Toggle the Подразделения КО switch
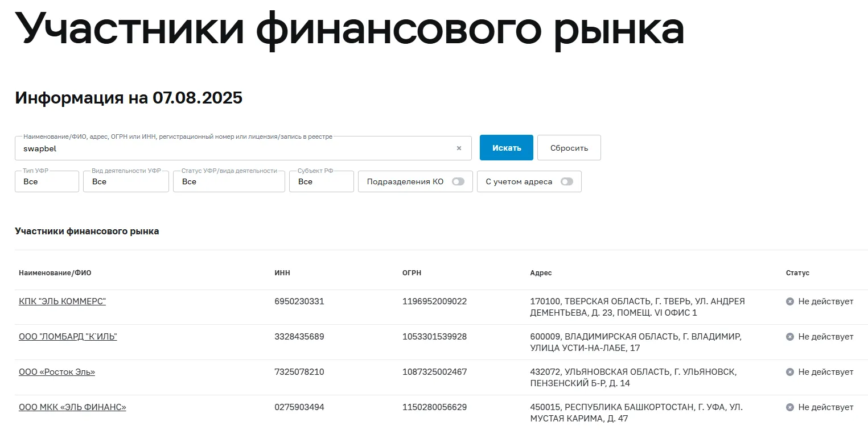This screenshot has width=868, height=430. [458, 181]
